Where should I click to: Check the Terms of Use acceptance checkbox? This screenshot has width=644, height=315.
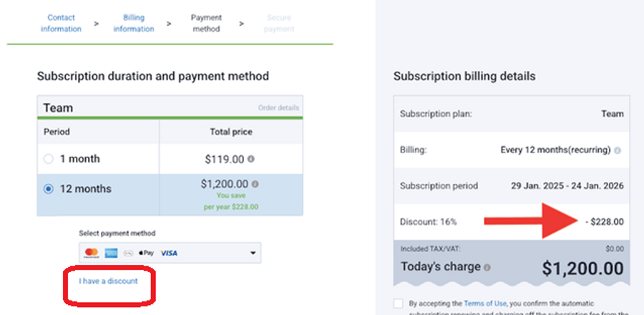click(x=398, y=304)
